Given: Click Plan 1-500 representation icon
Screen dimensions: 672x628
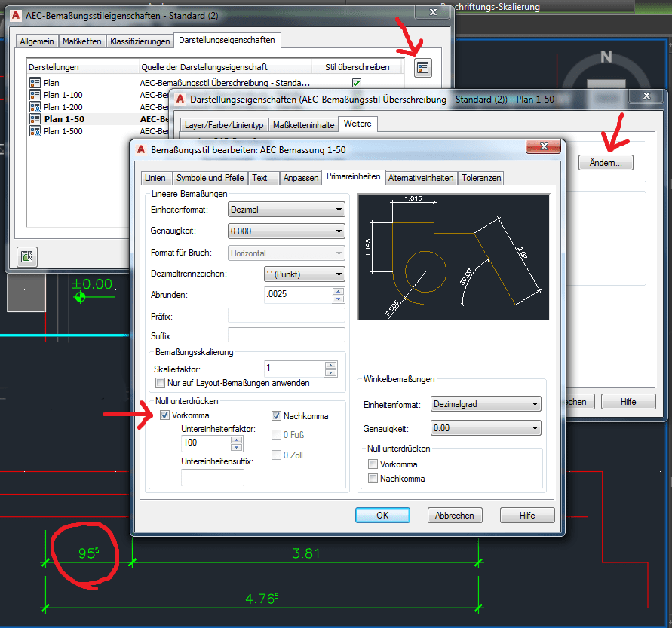Looking at the screenshot, I should coord(35,131).
